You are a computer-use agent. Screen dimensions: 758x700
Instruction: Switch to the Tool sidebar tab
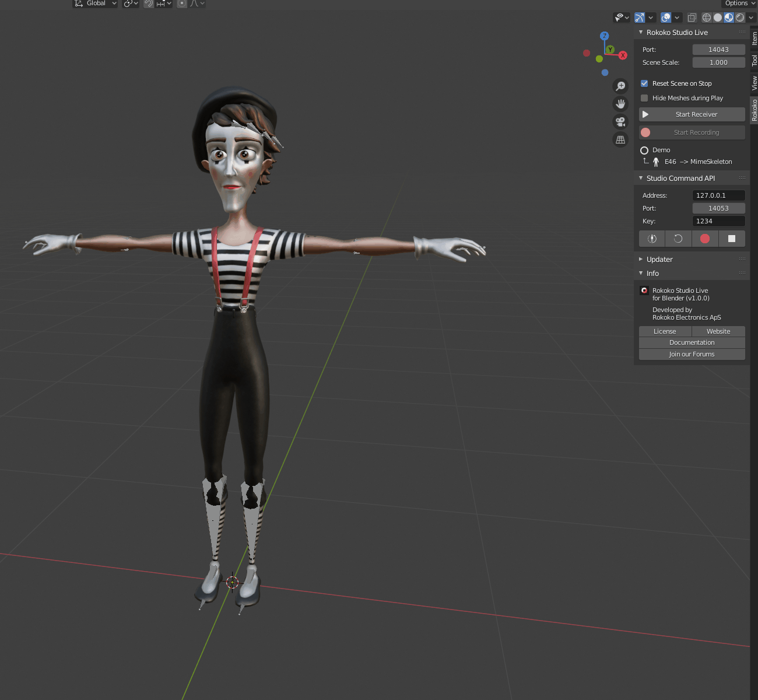754,60
